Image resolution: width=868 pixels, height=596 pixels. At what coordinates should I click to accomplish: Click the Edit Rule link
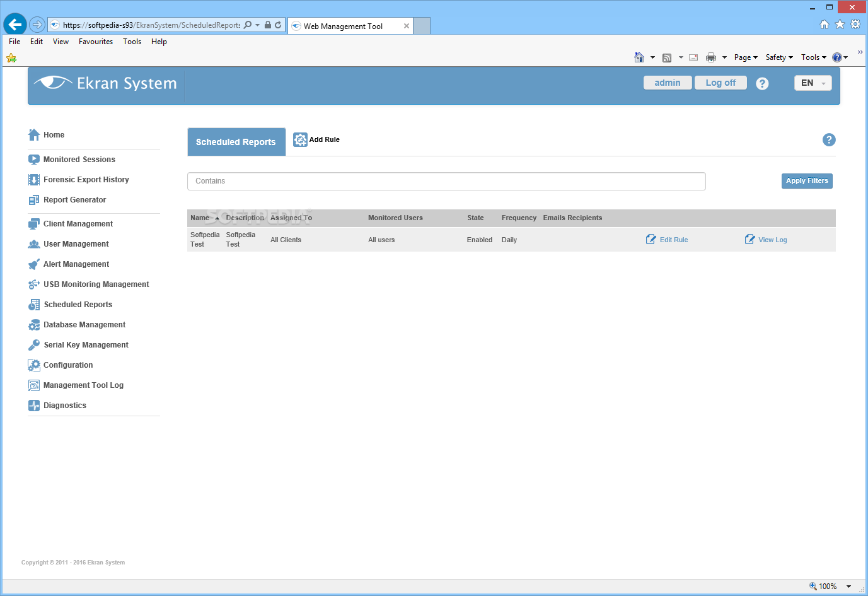(x=674, y=240)
